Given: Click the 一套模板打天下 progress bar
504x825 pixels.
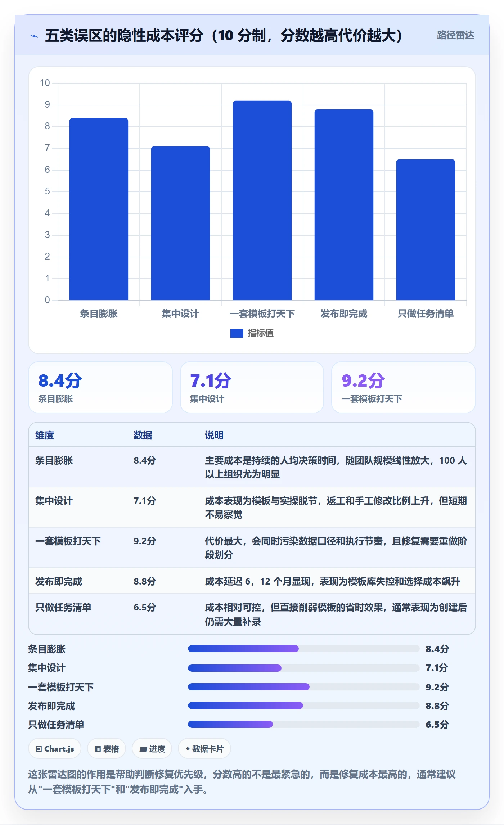Looking at the screenshot, I should 303,687.
